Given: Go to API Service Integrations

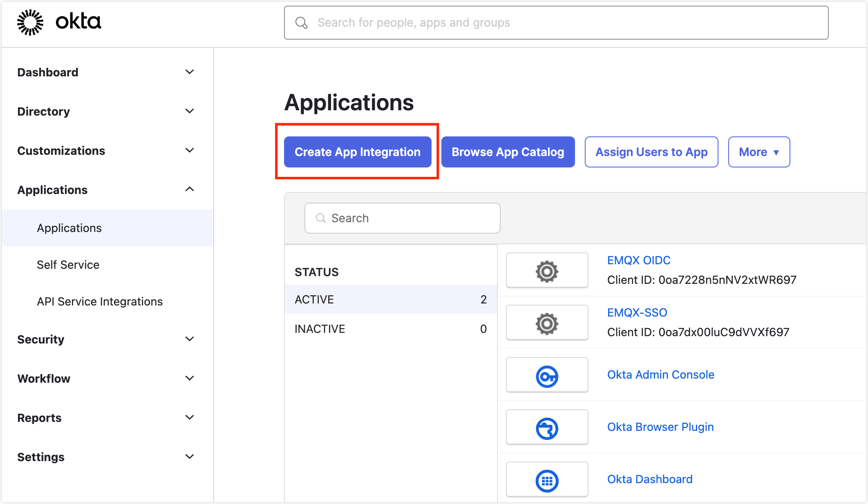Looking at the screenshot, I should tap(100, 301).
